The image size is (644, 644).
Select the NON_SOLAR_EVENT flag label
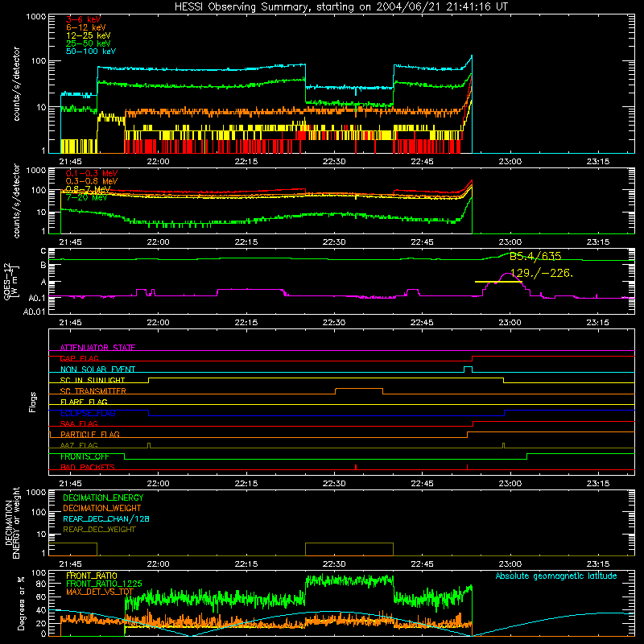click(x=97, y=369)
